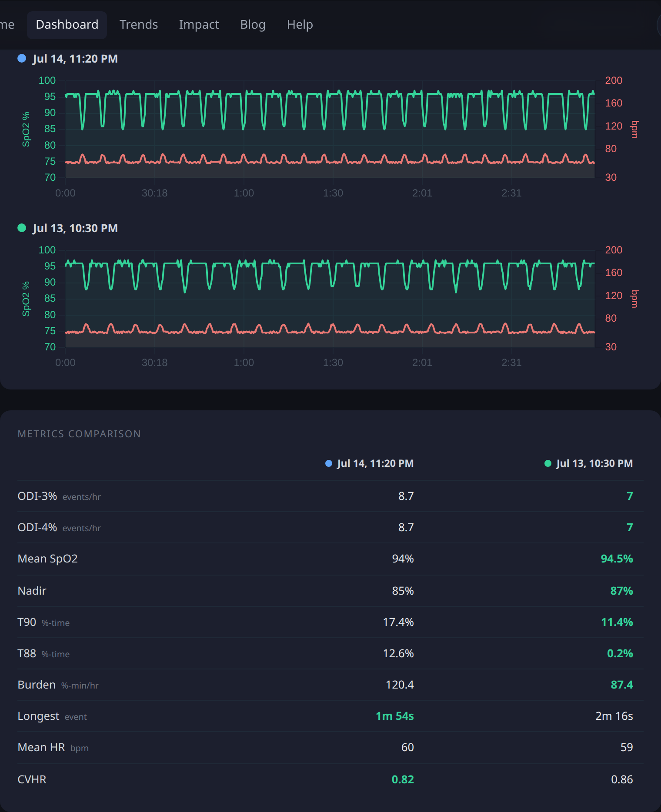Screen dimensions: 661x812
Task: Click the Mean SpO2 value 94.5%
Action: (617, 559)
